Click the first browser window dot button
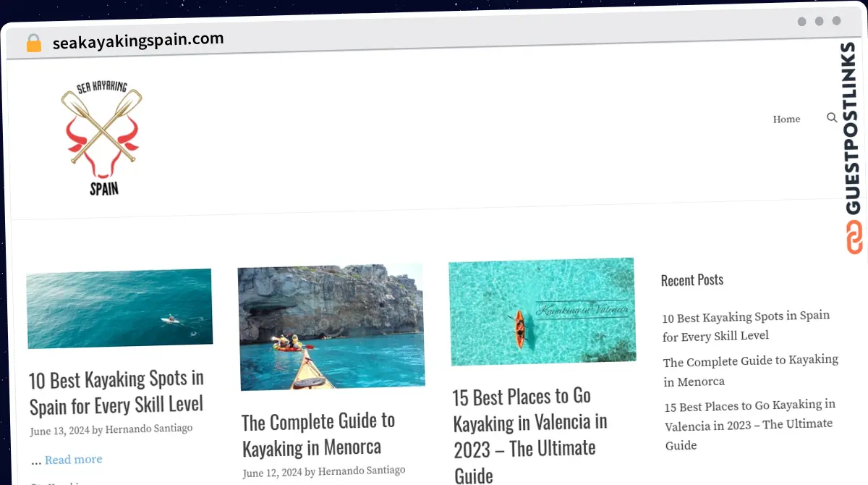The height and width of the screenshot is (485, 868). [801, 22]
